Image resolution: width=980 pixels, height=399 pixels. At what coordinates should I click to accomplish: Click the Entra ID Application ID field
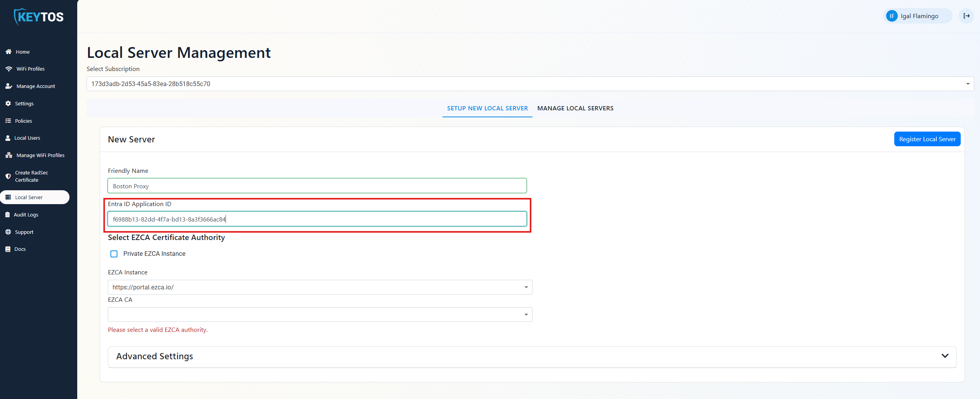point(317,219)
